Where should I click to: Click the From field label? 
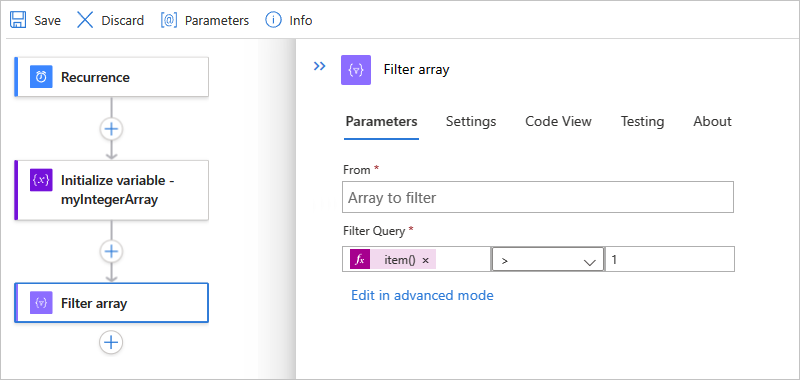[357, 170]
